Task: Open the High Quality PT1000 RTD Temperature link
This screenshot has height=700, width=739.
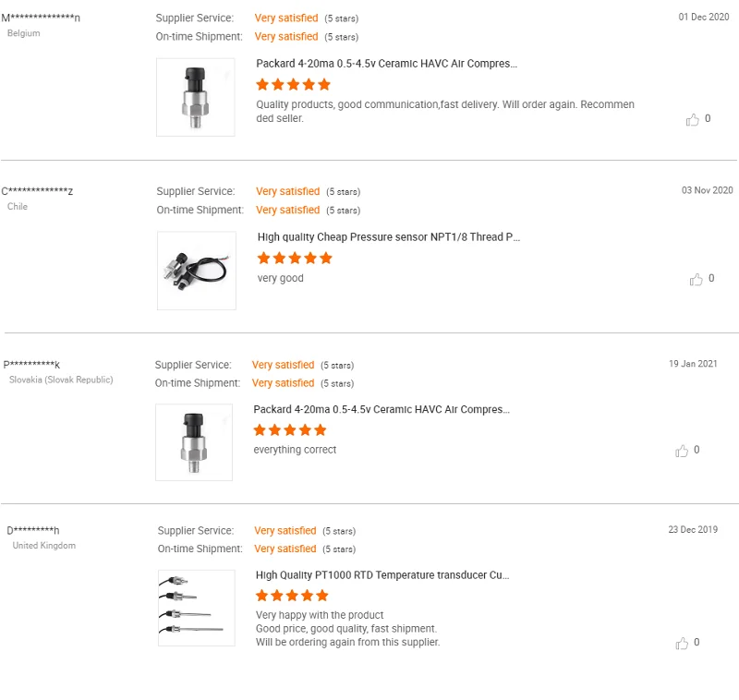Action: point(382,575)
